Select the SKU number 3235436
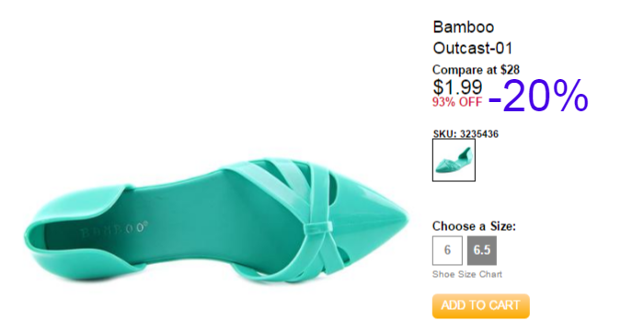Screen dimensions: 644x332 [x=479, y=133]
